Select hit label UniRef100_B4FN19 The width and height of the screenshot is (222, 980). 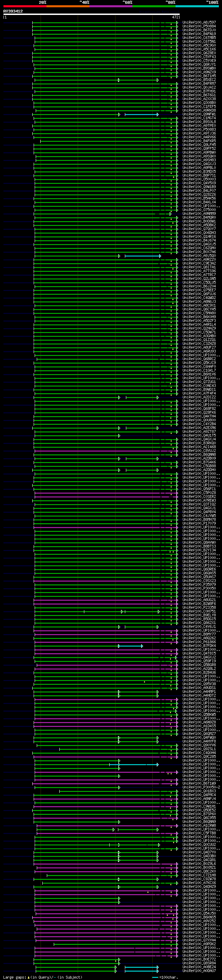pos(199,34)
